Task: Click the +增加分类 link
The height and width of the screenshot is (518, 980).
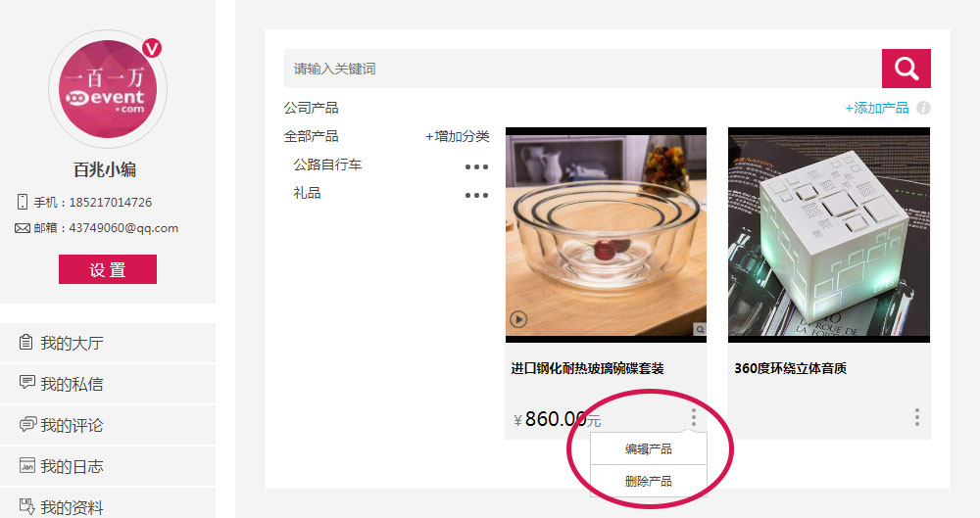Action: point(458,136)
